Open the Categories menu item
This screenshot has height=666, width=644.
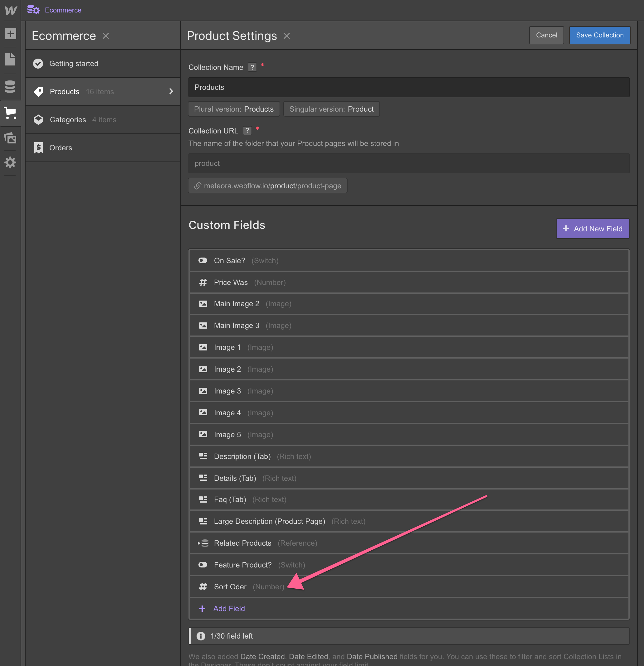68,120
